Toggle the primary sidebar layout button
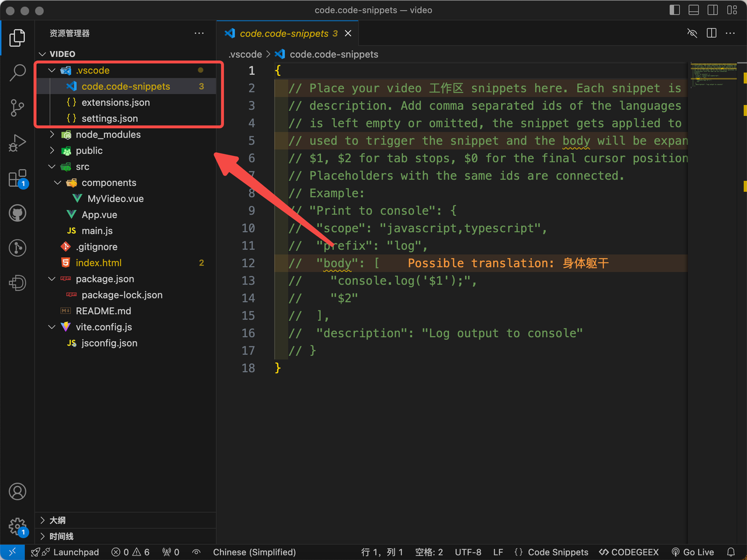The width and height of the screenshot is (747, 560). click(x=675, y=10)
